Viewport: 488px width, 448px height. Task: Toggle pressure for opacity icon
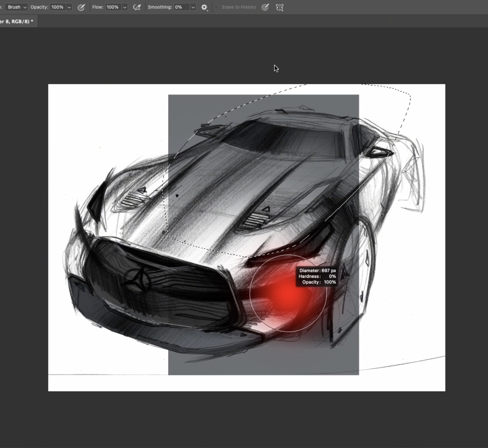(x=81, y=7)
